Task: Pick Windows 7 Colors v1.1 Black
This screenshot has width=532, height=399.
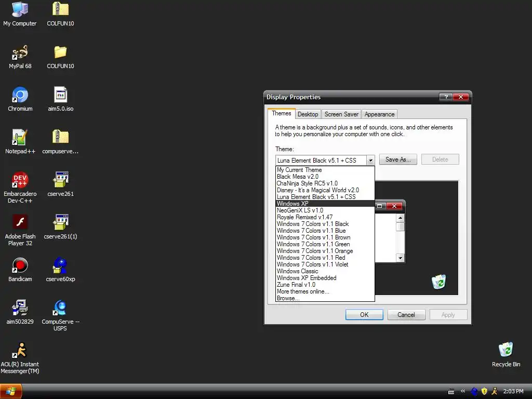Action: coord(325,224)
